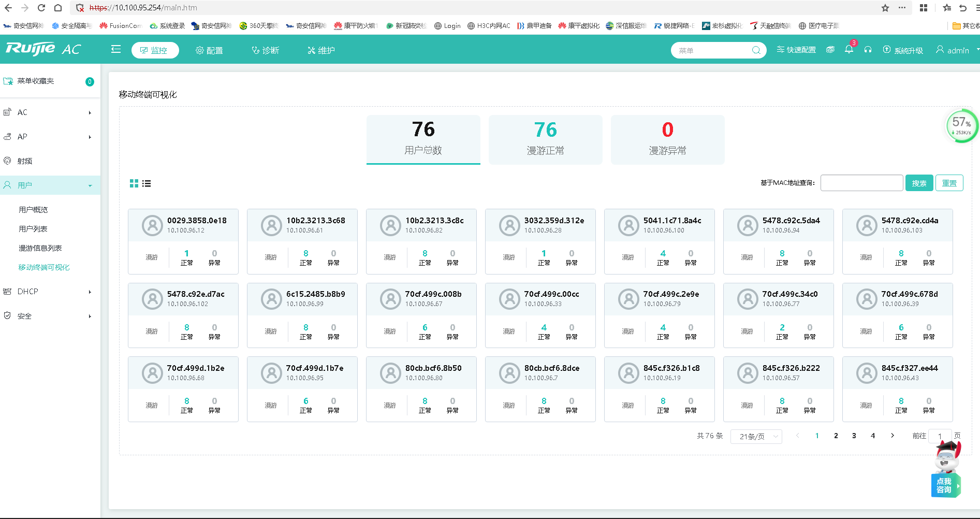Switch to list view layout
This screenshot has height=519, width=980.
(147, 183)
